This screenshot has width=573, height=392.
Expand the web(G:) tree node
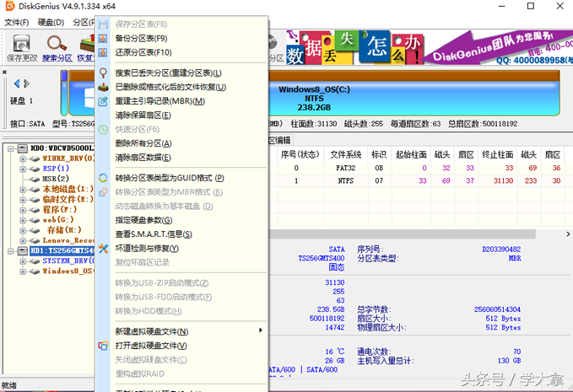23,220
